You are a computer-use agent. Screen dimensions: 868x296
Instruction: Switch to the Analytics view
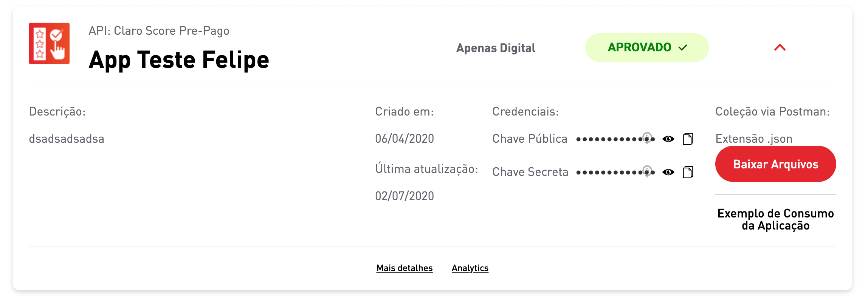[x=470, y=268]
